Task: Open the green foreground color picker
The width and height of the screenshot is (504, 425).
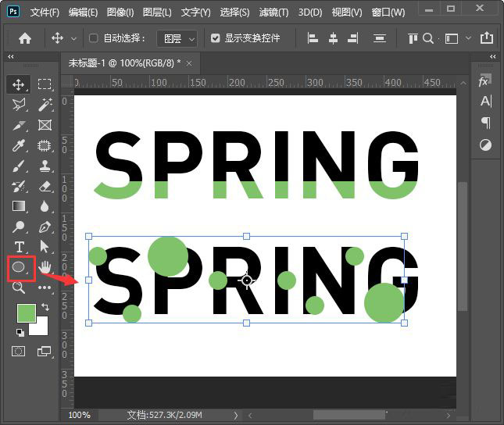Action: [x=26, y=312]
